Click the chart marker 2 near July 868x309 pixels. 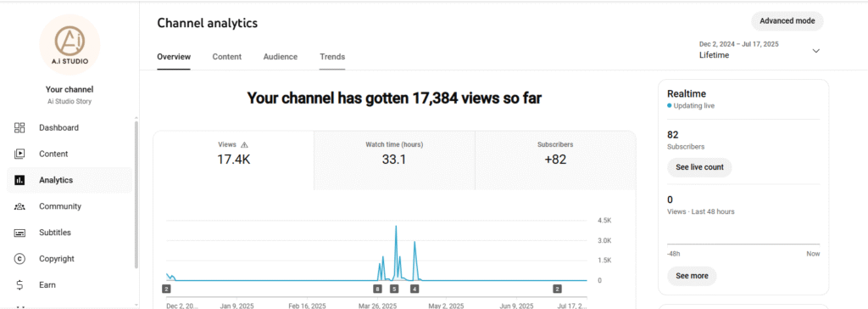558,289
